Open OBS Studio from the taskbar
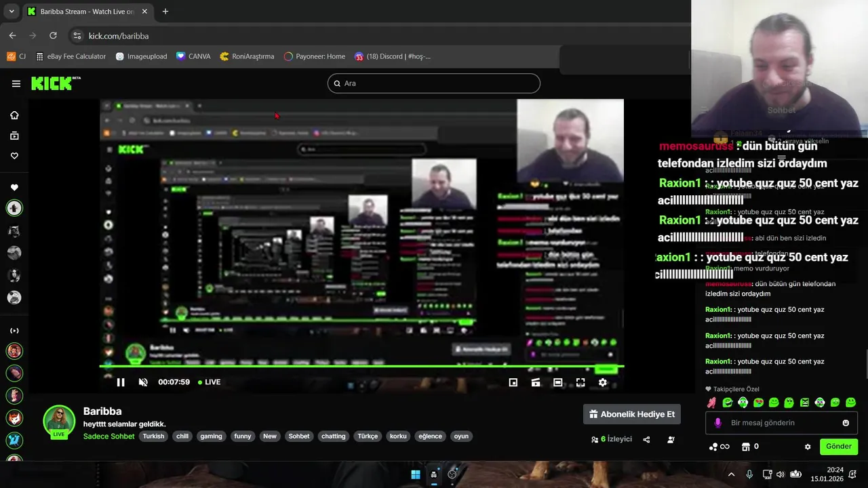 pos(452,474)
